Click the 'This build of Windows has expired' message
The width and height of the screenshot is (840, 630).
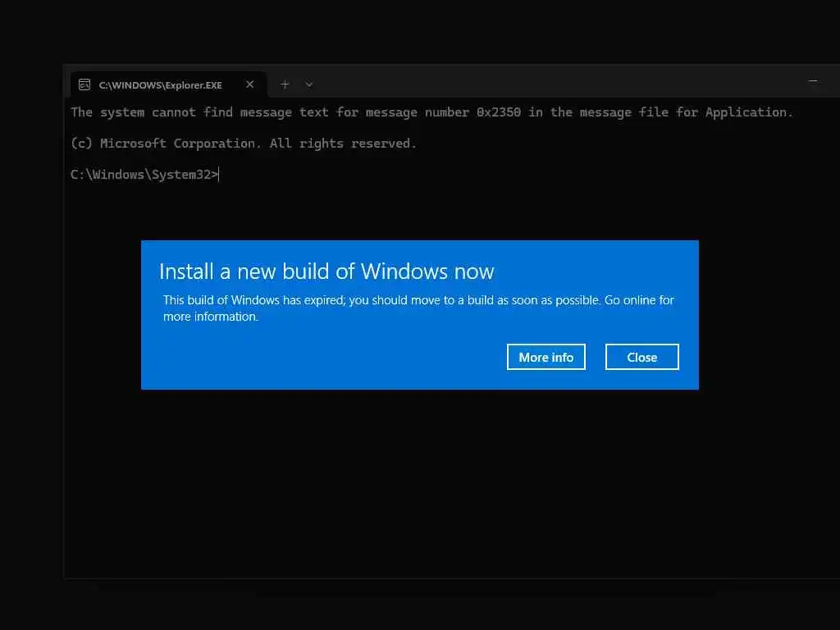pos(418,308)
